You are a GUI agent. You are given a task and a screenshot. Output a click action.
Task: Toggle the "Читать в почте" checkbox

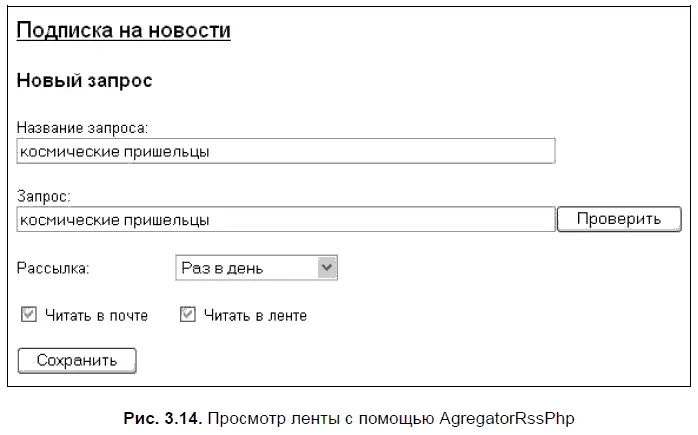pyautogui.click(x=29, y=315)
